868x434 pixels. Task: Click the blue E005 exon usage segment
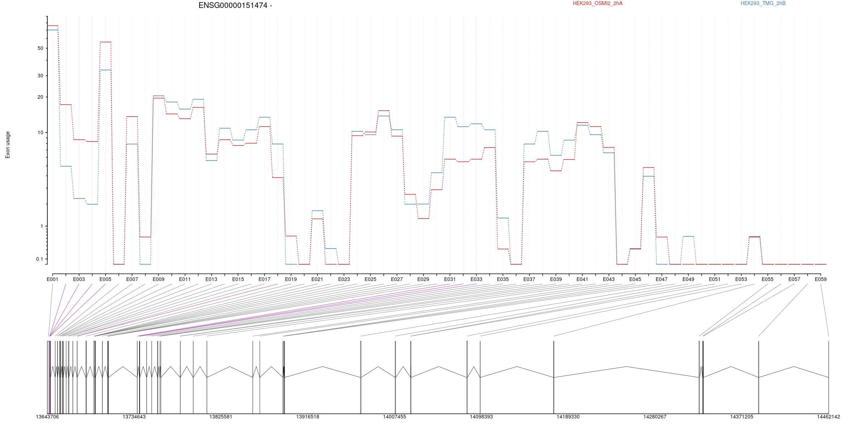[105, 70]
